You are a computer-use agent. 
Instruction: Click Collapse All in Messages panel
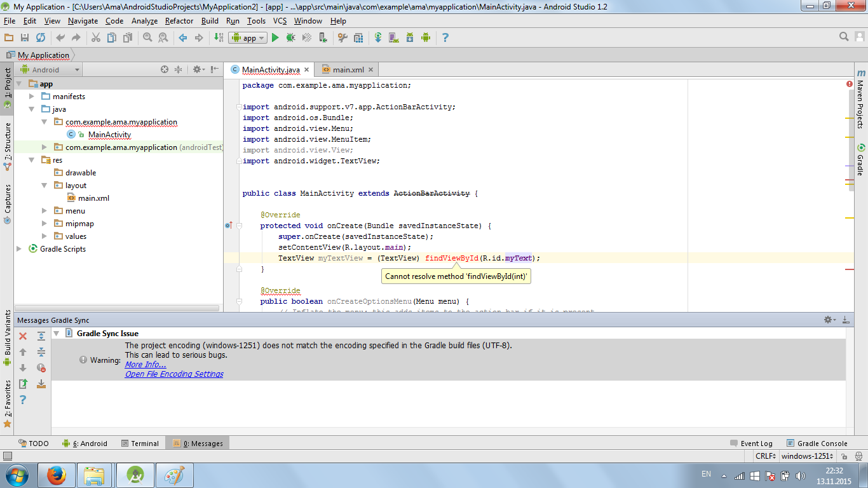pyautogui.click(x=41, y=352)
